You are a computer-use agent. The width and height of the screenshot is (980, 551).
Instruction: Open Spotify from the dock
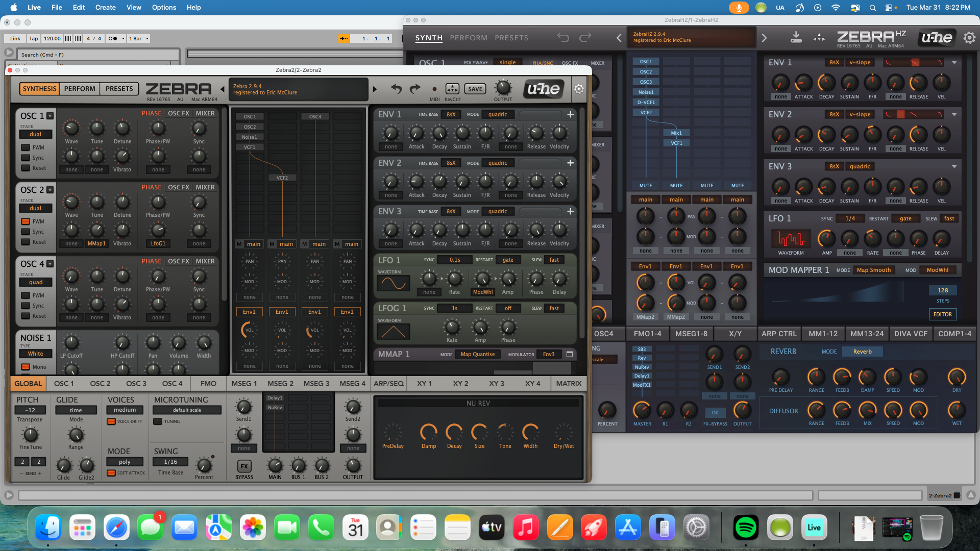tap(745, 528)
